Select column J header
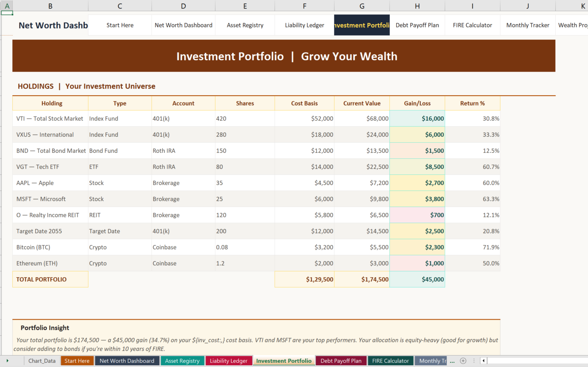 [528, 6]
